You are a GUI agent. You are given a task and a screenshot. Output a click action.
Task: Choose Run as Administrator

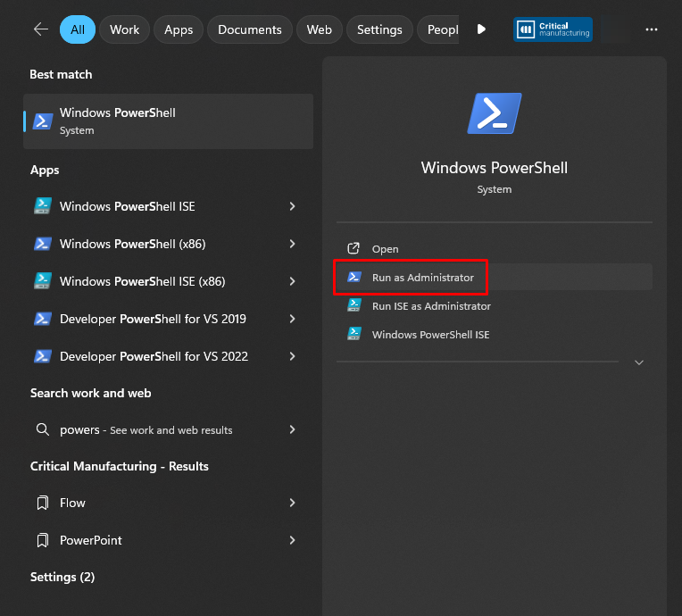422,278
